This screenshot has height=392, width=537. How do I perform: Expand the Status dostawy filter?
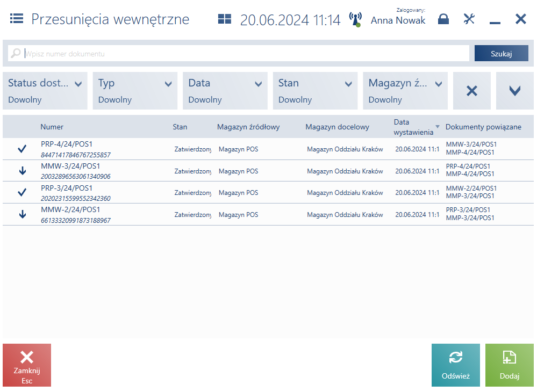coord(45,91)
